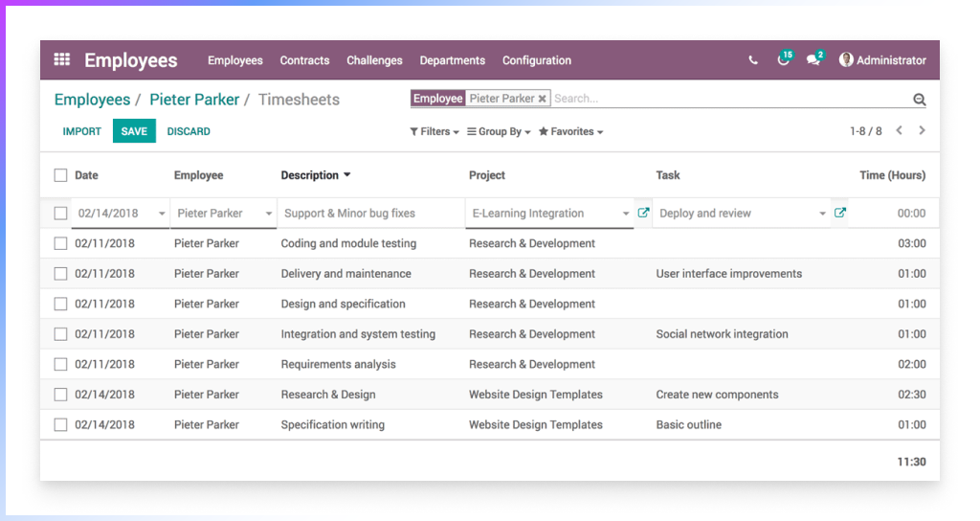This screenshot has width=980, height=521.
Task: Go to previous page of records
Action: tap(899, 131)
